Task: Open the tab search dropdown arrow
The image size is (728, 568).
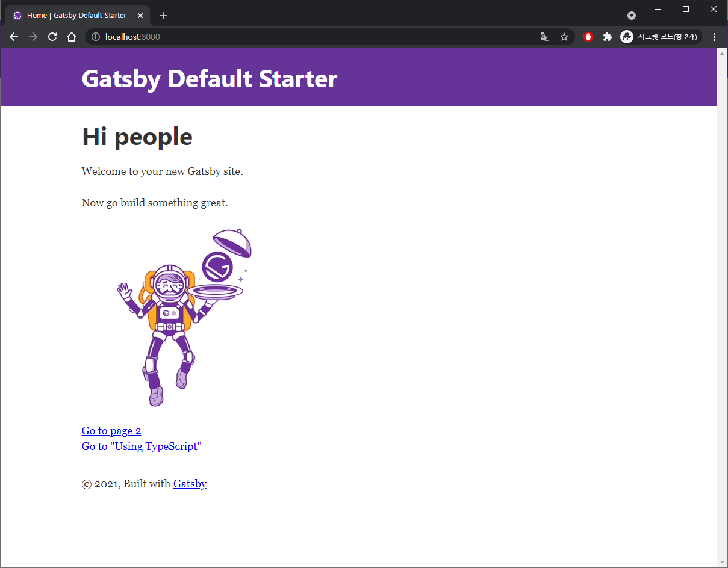Action: [x=632, y=16]
